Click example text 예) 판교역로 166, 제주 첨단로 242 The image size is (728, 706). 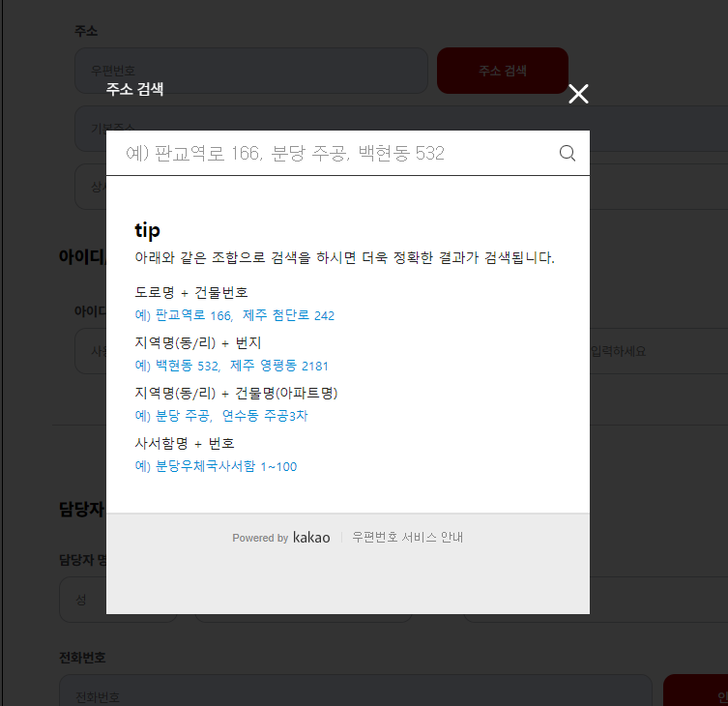(x=235, y=315)
